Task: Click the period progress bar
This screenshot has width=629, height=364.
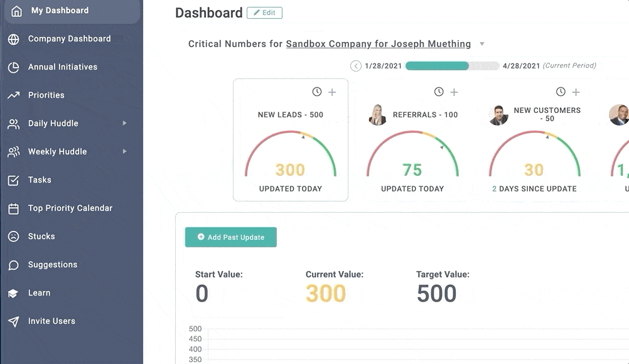Action: pos(452,66)
